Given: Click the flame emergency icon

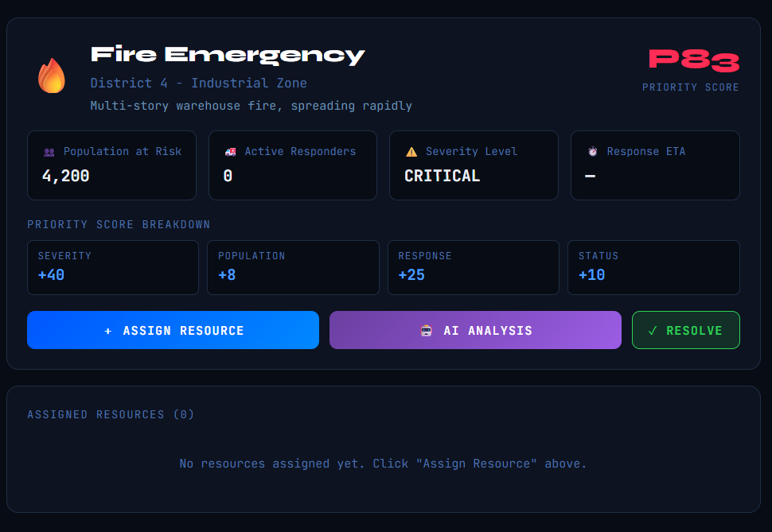Looking at the screenshot, I should pos(52,76).
